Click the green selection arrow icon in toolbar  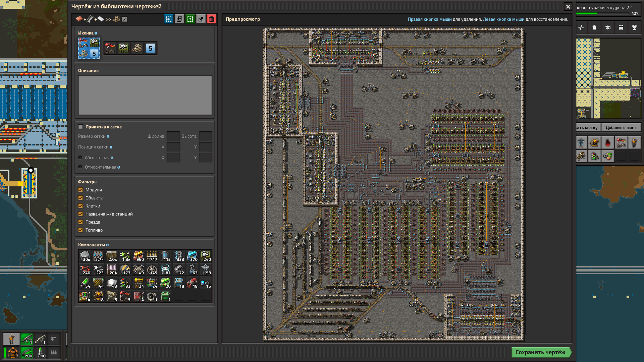click(x=190, y=19)
